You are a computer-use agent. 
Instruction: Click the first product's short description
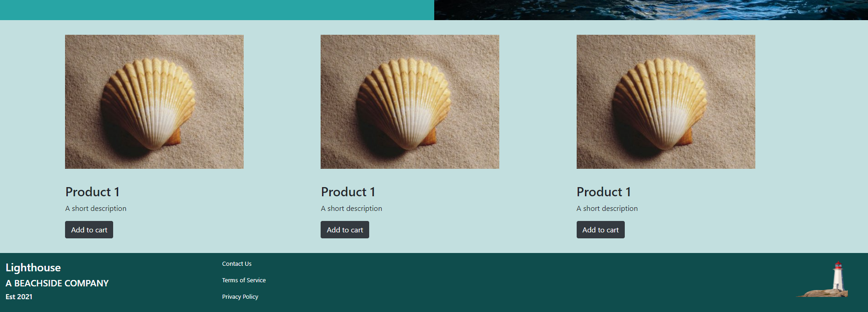[x=96, y=208]
